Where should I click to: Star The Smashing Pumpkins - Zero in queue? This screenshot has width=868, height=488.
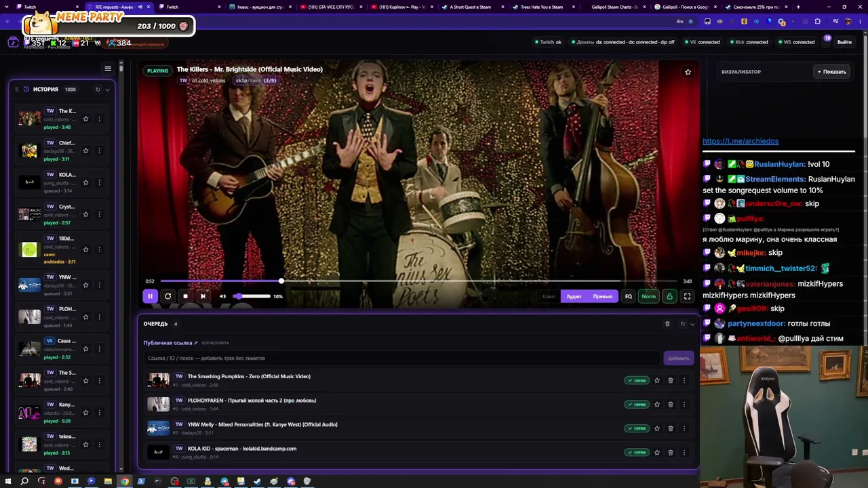coord(657,380)
